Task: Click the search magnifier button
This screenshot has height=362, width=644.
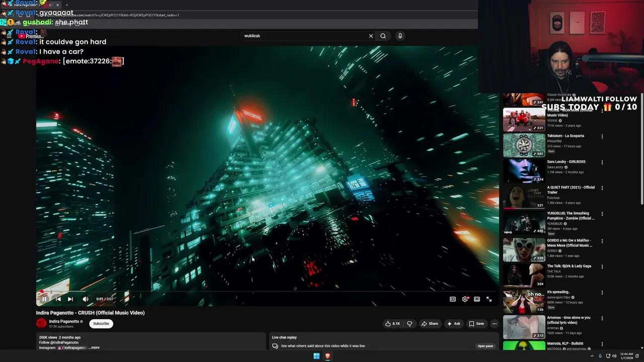Action: 383,36
